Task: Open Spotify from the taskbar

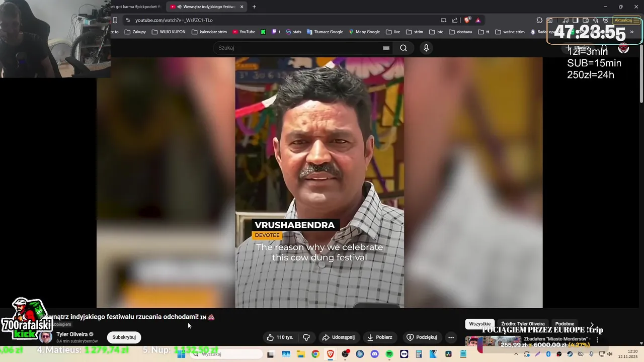Action: pyautogui.click(x=389, y=354)
